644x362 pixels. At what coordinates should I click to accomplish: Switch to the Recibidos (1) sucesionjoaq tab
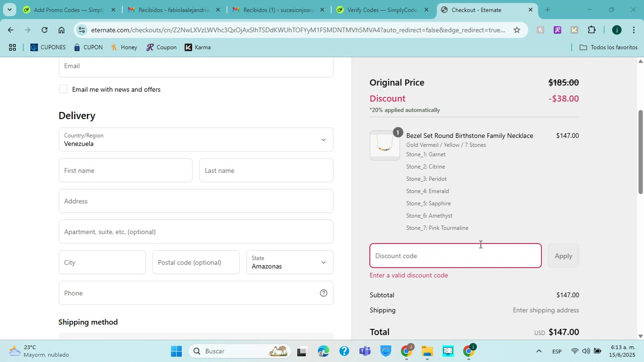(279, 10)
